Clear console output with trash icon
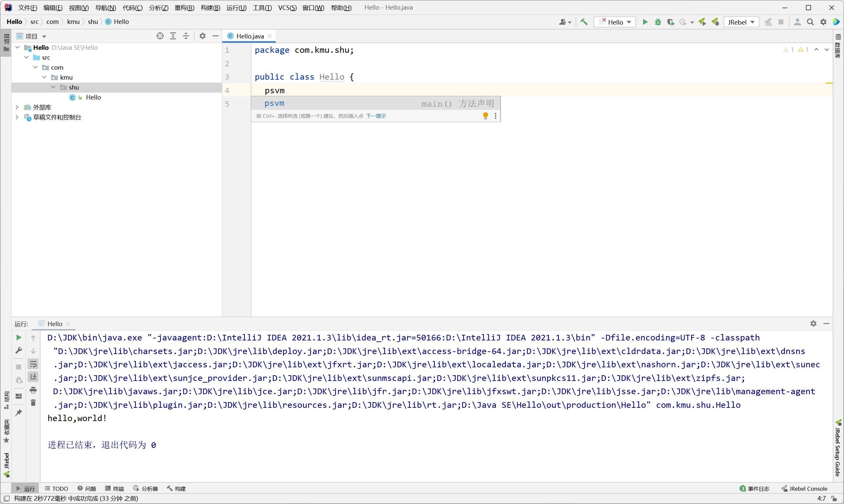The width and height of the screenshot is (844, 504). click(33, 402)
